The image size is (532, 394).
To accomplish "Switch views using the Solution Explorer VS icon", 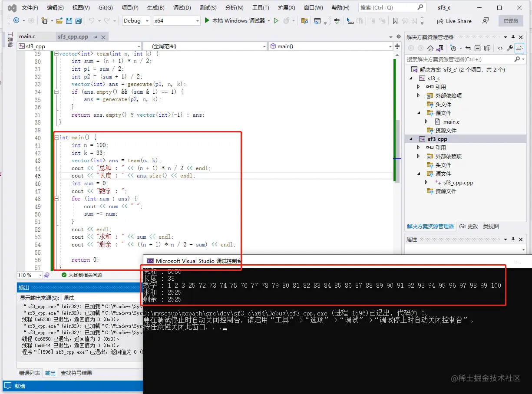I will pos(440,48).
